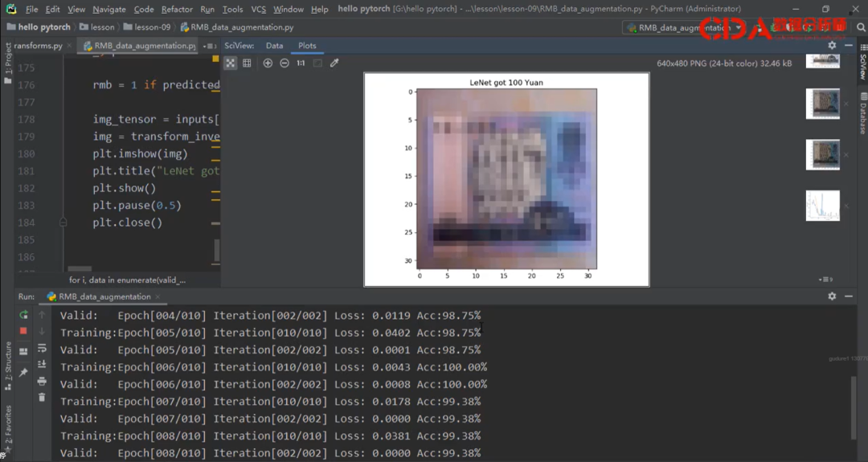Click RMB_data_augmentation.py breadcrumb in navigation bar
This screenshot has height=462, width=868.
237,27
